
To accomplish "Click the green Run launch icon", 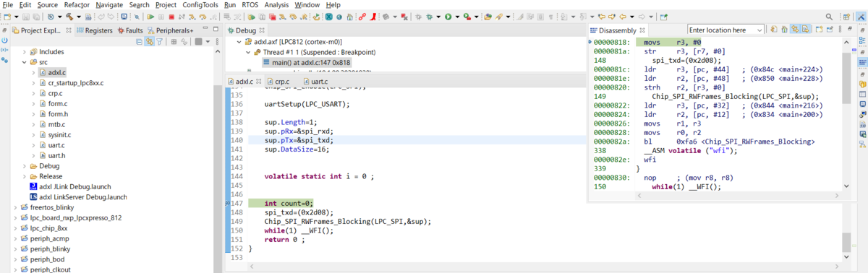I will 448,16.
